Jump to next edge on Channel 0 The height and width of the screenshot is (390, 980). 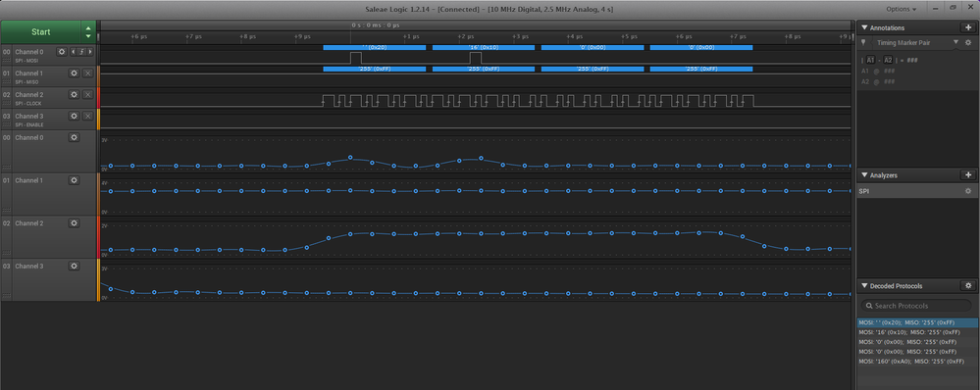pos(90,52)
